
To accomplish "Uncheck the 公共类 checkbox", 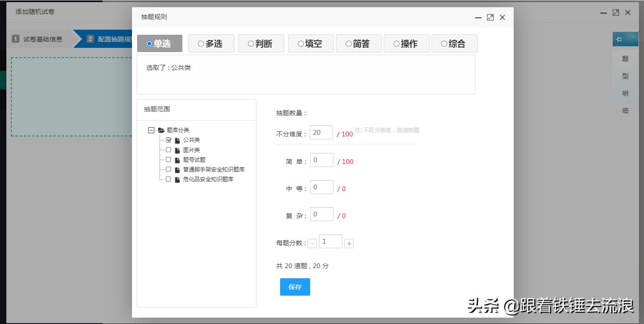I will click(x=168, y=140).
